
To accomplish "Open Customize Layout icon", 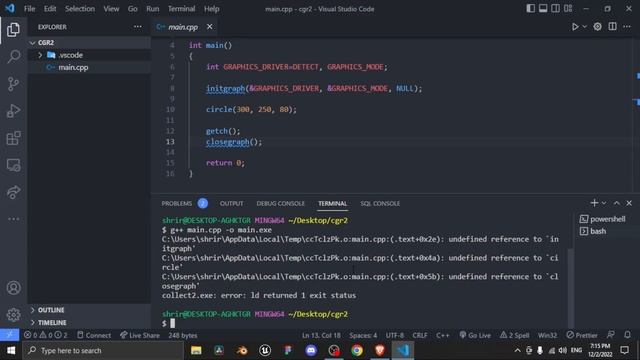I will 568,9.
